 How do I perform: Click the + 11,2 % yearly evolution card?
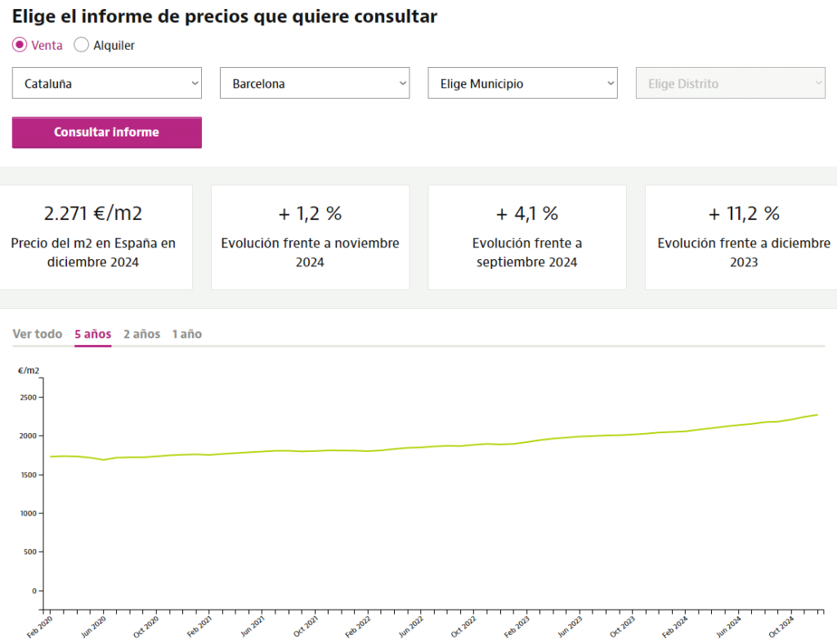coord(742,237)
